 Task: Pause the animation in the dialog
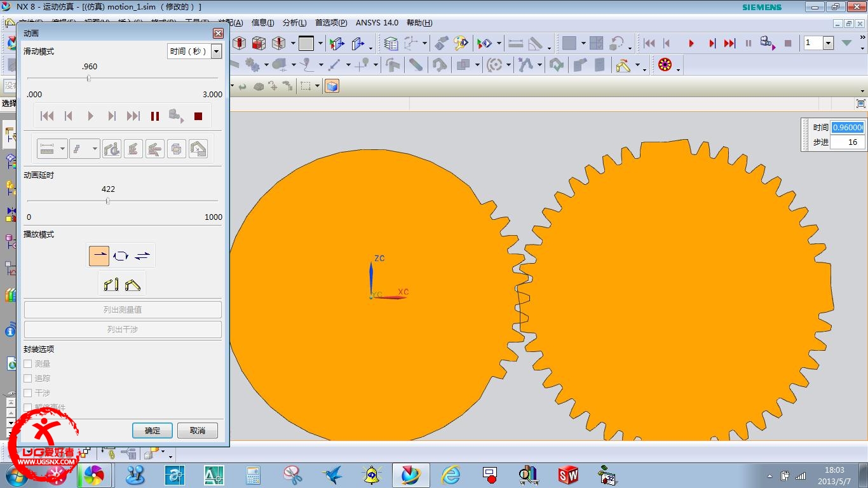tap(155, 116)
